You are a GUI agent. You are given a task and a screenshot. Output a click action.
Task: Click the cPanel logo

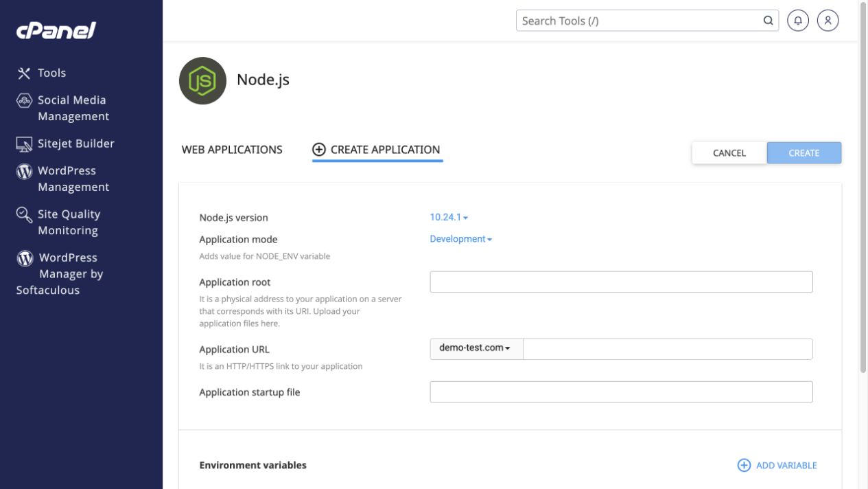pos(56,31)
